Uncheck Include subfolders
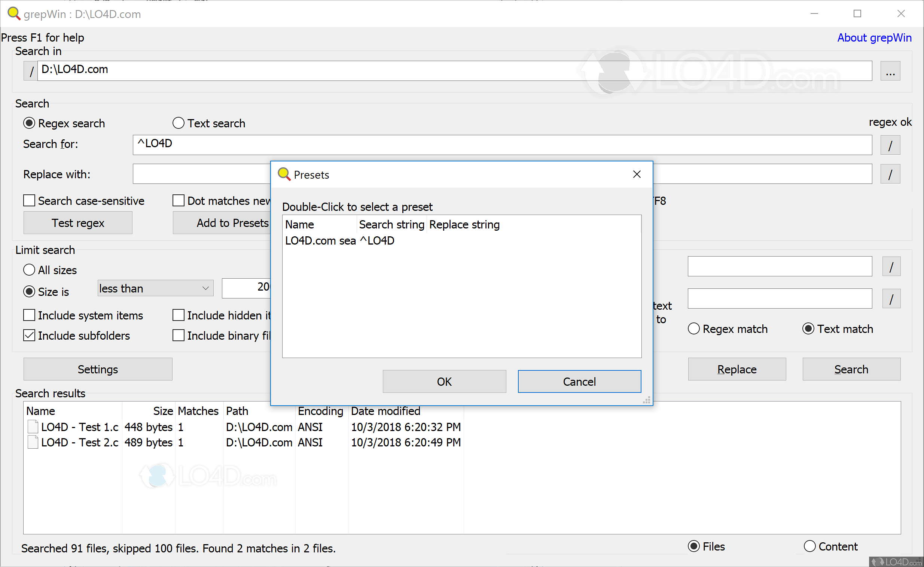The image size is (924, 567). (29, 335)
